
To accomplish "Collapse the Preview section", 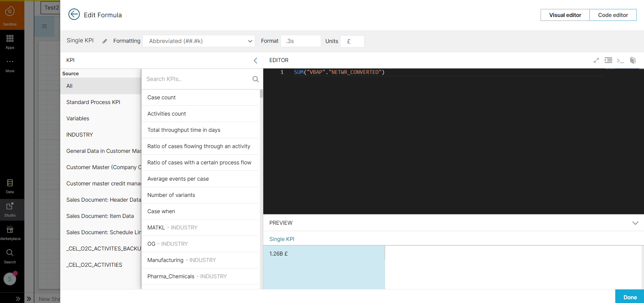I will tap(635, 223).
